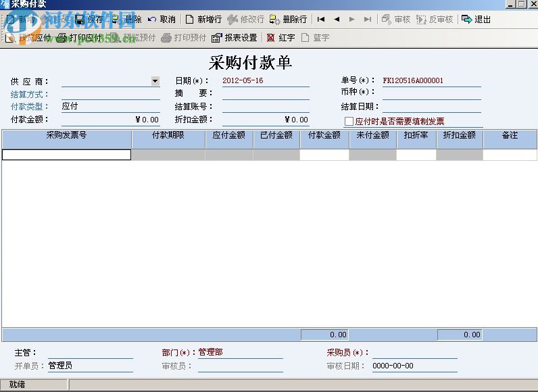Click the 主管 supervisor input field
Screen dimensions: 538x392
(x=91, y=353)
